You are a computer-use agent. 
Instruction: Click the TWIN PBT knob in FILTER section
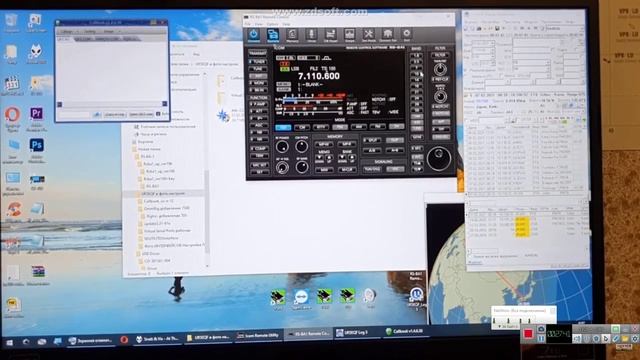(x=440, y=69)
